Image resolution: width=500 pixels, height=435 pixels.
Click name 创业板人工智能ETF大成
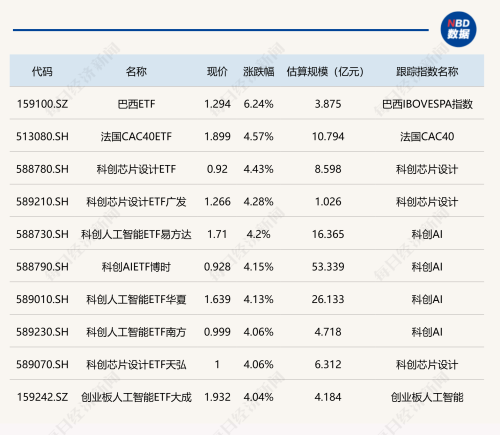click(136, 397)
